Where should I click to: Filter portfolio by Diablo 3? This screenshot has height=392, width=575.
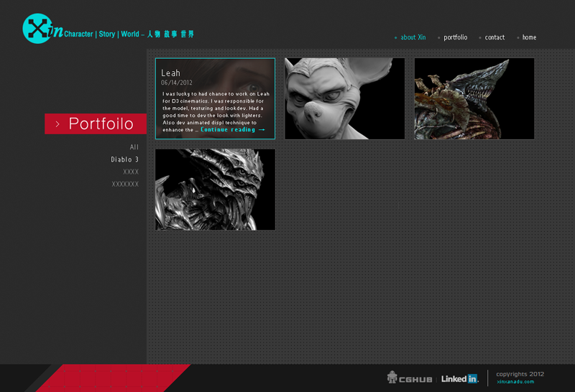click(x=124, y=159)
